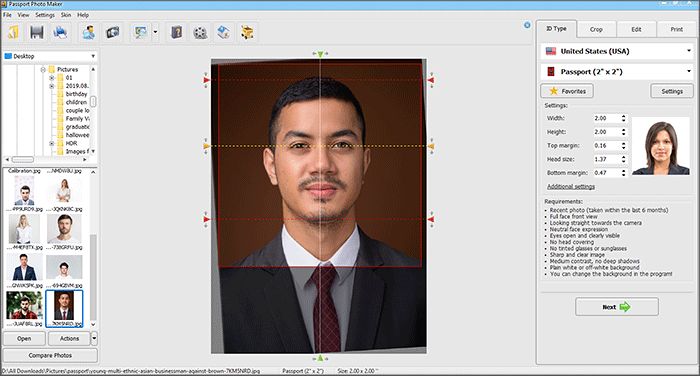Switch to the Print tab
Screen dimensions: 700x376
(x=676, y=29)
